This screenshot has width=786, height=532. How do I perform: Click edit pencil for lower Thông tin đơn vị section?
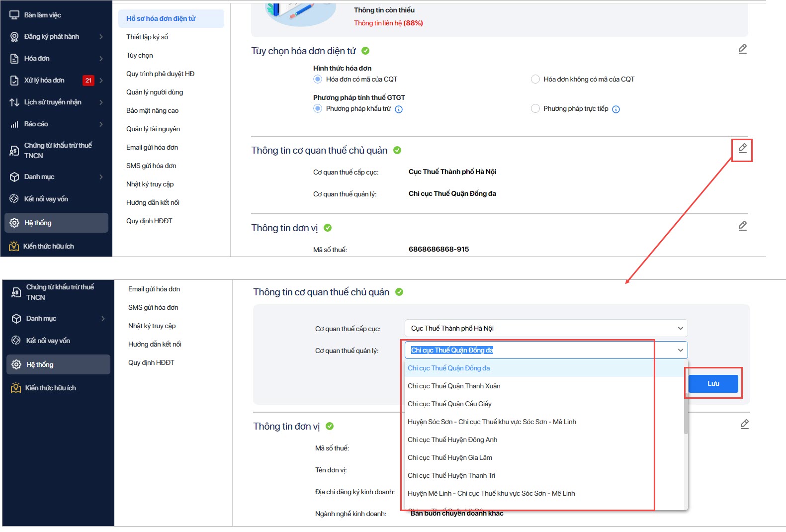[x=744, y=424]
